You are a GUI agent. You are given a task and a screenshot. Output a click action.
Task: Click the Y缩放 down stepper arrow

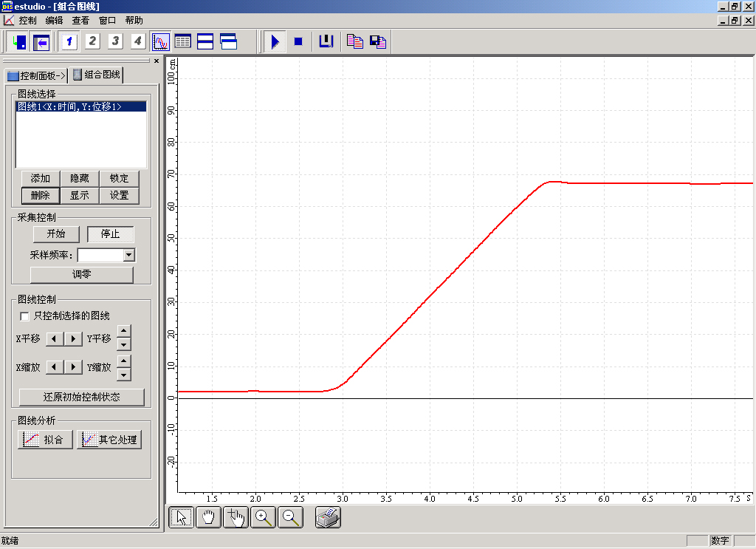pos(124,374)
